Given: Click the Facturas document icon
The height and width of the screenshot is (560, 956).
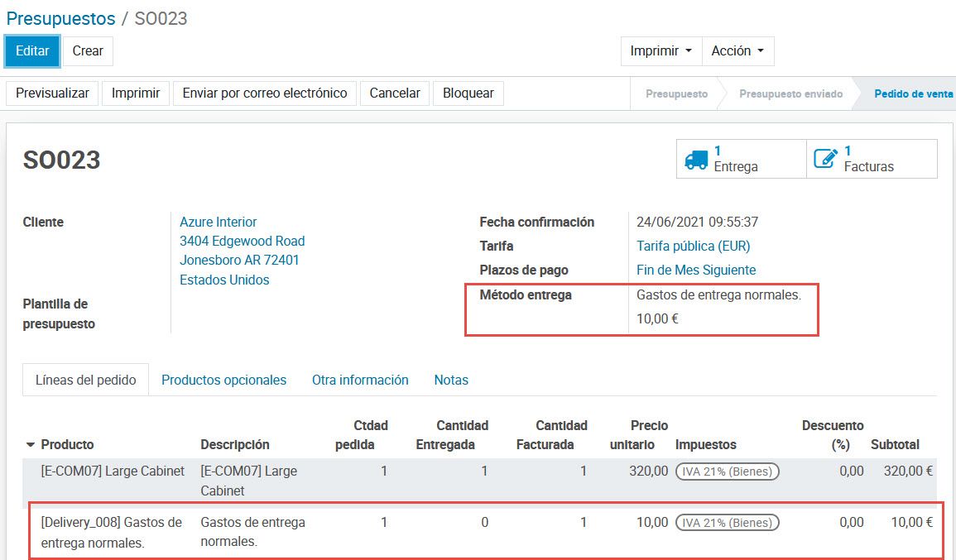Looking at the screenshot, I should point(825,158).
